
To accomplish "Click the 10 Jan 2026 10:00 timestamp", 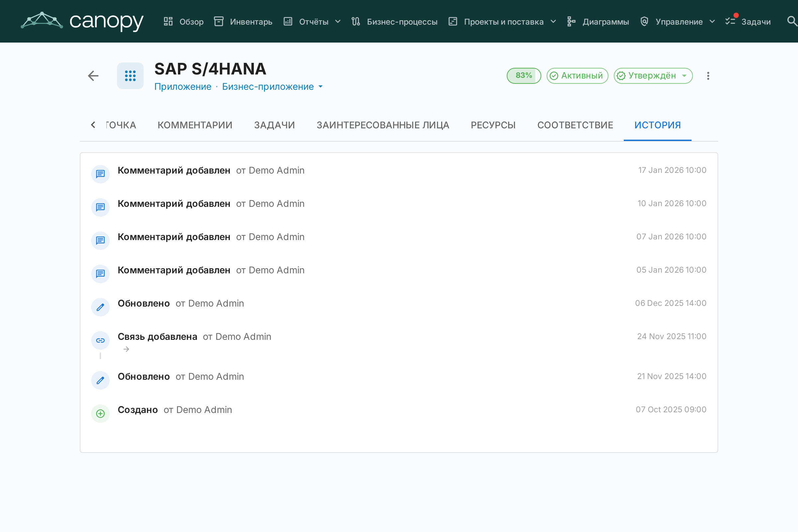I will click(x=672, y=203).
